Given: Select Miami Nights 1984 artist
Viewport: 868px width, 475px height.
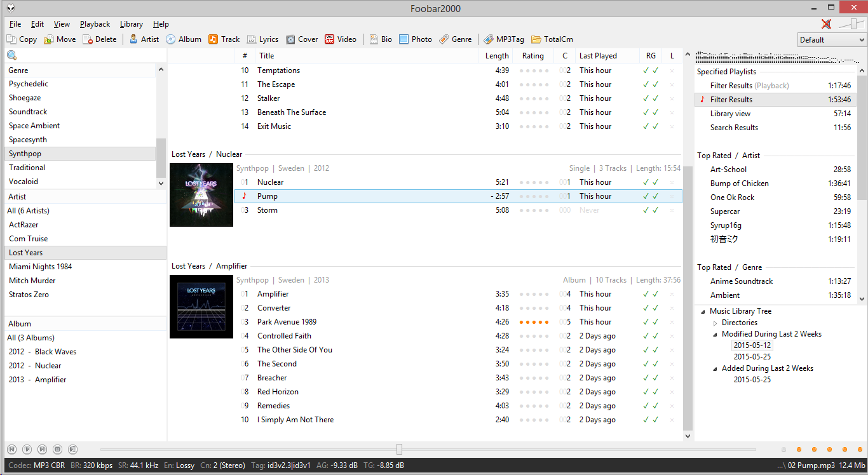Looking at the screenshot, I should (40, 267).
